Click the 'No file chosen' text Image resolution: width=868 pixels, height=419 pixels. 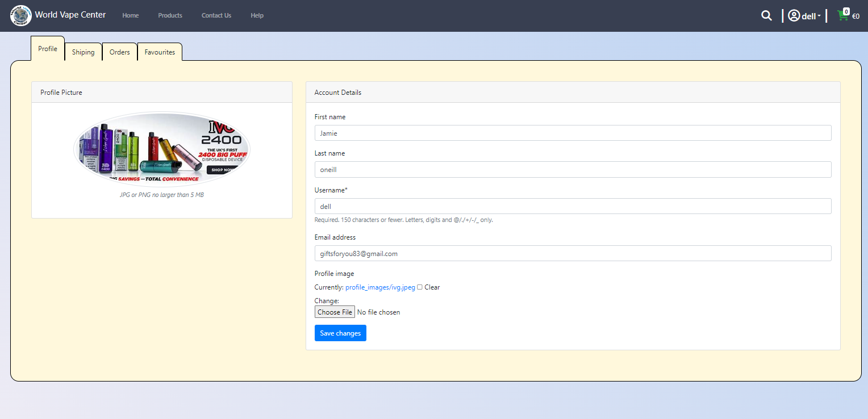pyautogui.click(x=378, y=312)
